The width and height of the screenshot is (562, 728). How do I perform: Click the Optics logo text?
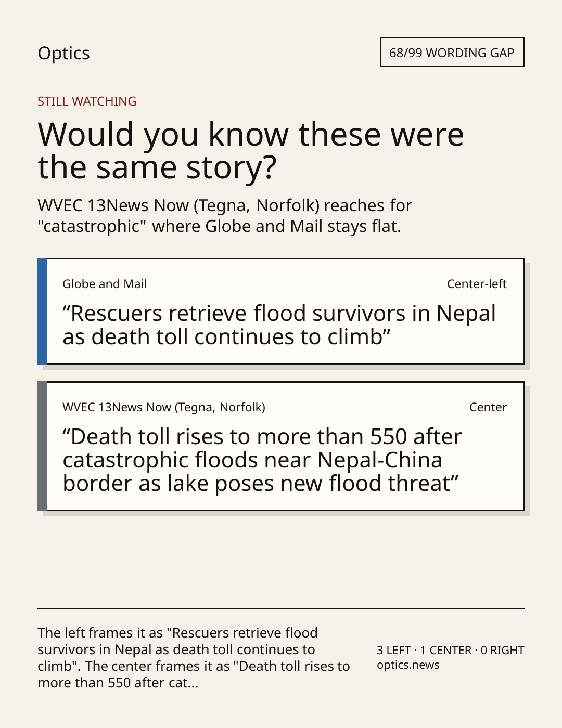pyautogui.click(x=63, y=53)
